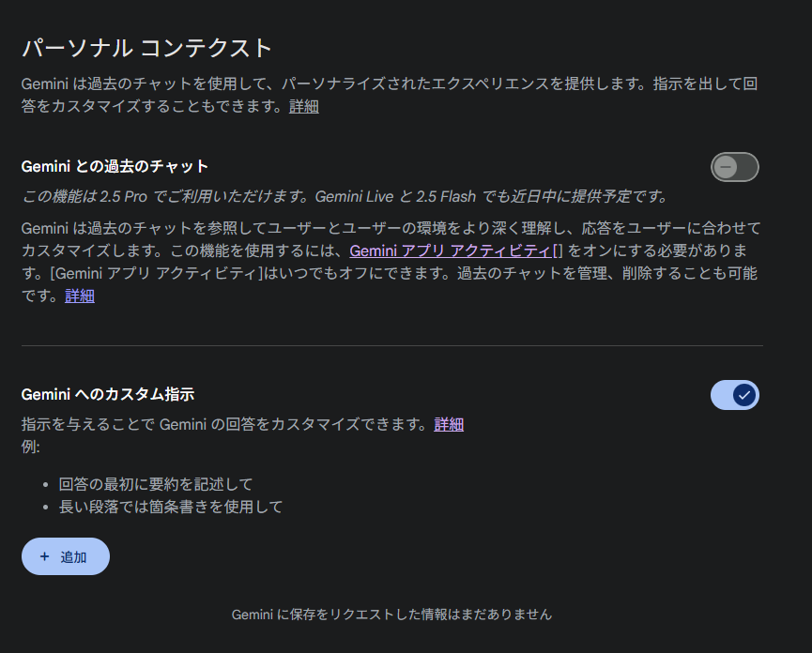812x653 pixels.
Task: Open the 詳細 link beside カスタマイズできます
Action: pos(449,424)
